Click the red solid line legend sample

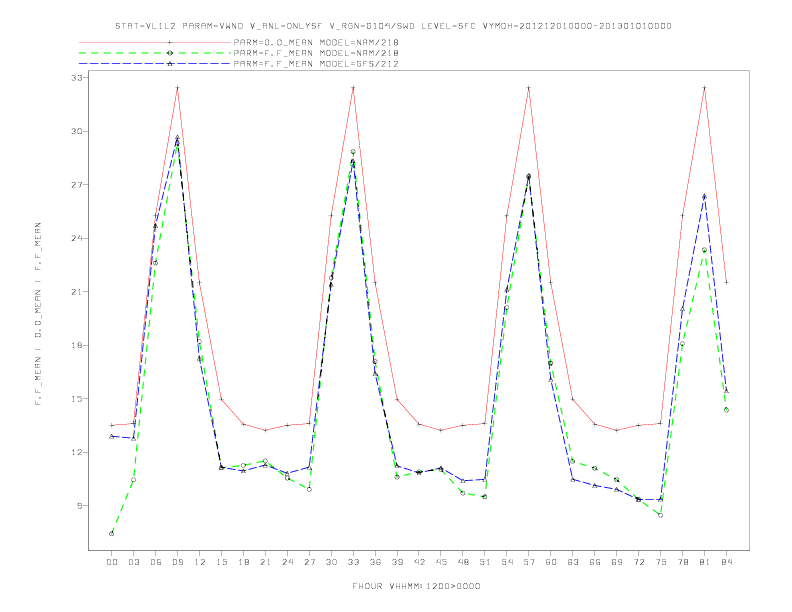coord(155,42)
